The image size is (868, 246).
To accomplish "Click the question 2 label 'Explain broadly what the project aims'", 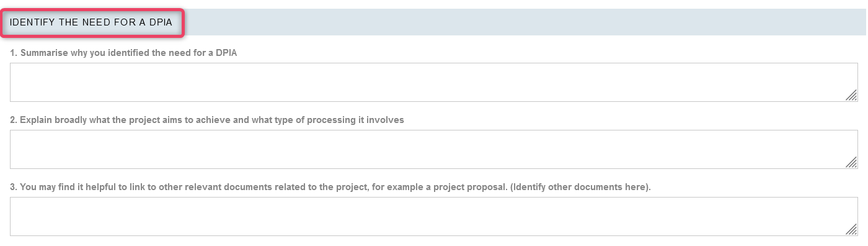I will point(207,120).
